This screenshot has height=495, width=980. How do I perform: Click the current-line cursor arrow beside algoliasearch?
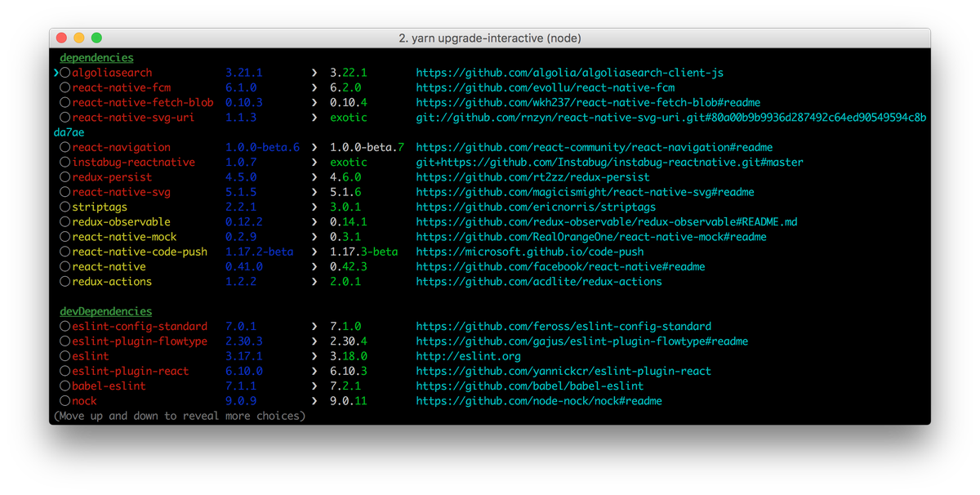[56, 73]
